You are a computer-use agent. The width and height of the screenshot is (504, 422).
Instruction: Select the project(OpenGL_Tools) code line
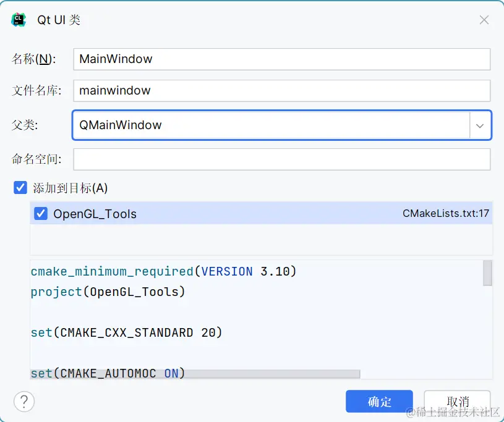(108, 292)
